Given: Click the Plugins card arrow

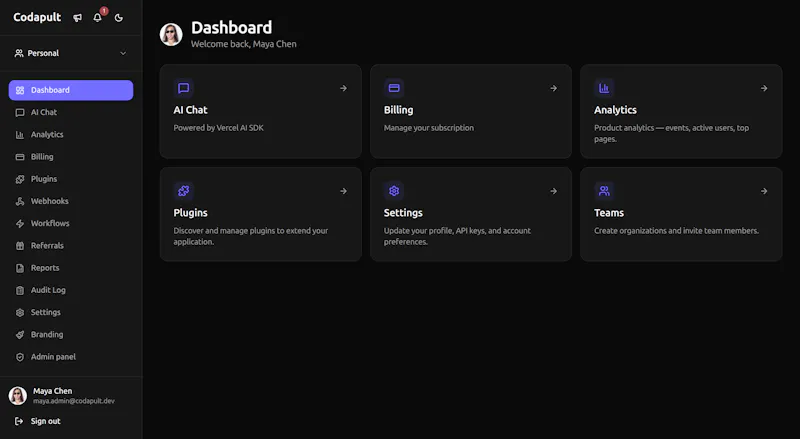Looking at the screenshot, I should pyautogui.click(x=343, y=191).
